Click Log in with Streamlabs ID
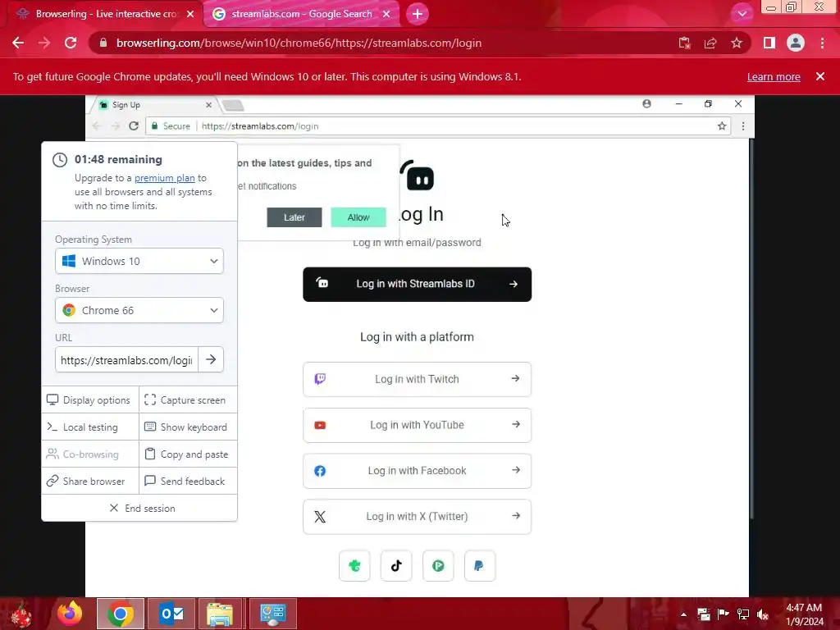Screen dimensions: 840x630 click(x=418, y=285)
